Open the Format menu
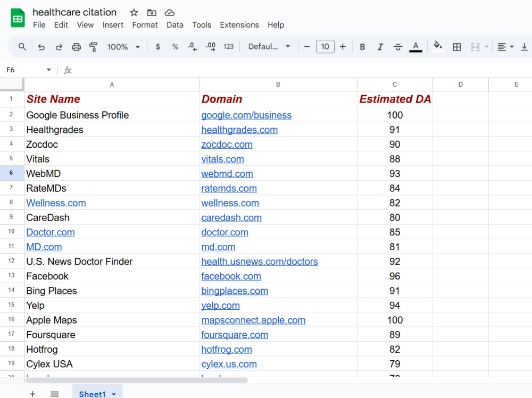 coord(145,25)
